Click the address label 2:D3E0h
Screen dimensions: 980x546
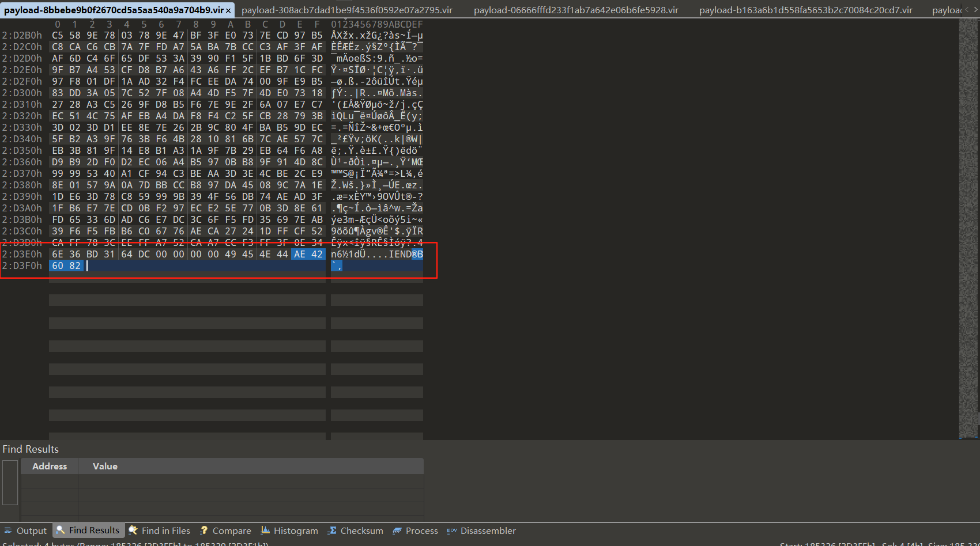22,254
